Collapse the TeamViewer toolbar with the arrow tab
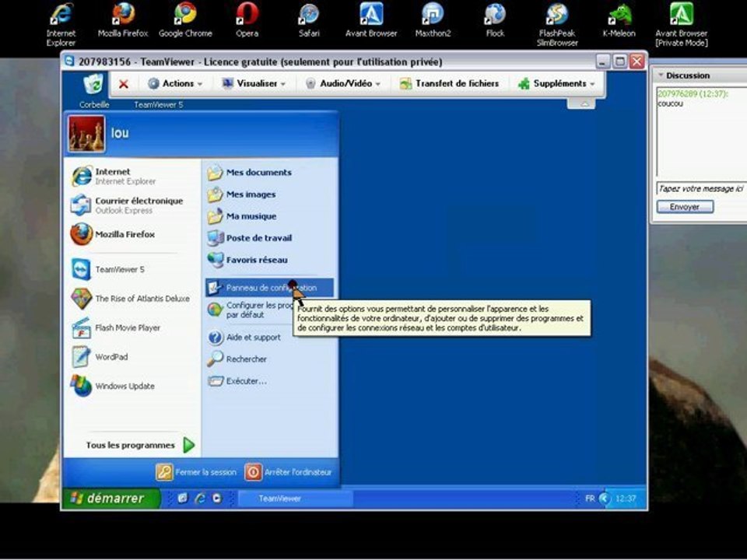The image size is (747, 560). click(581, 103)
